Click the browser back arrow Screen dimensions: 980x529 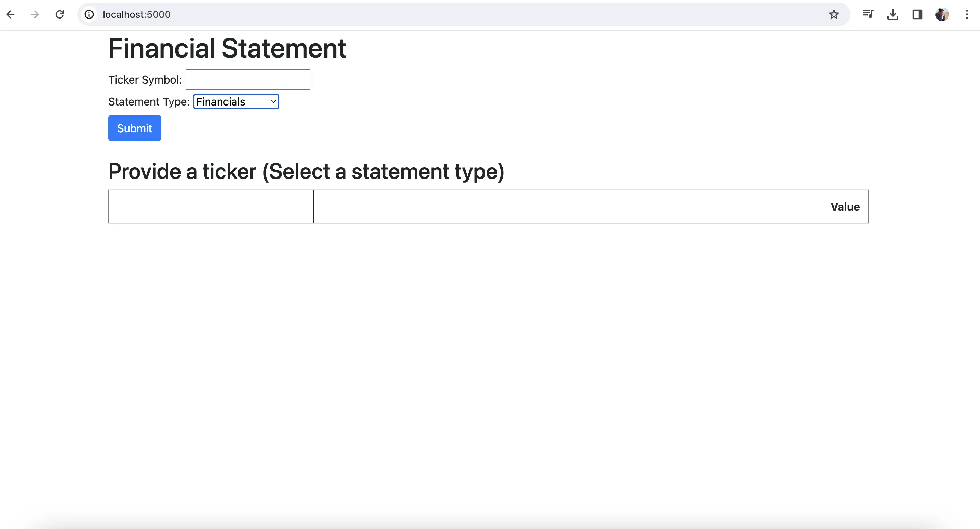[x=11, y=14]
